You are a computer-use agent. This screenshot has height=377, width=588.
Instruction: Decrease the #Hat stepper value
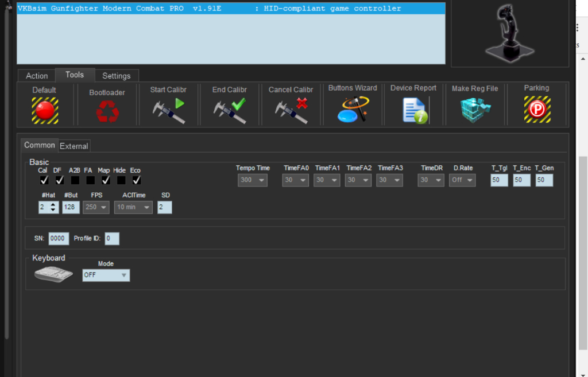pos(53,210)
